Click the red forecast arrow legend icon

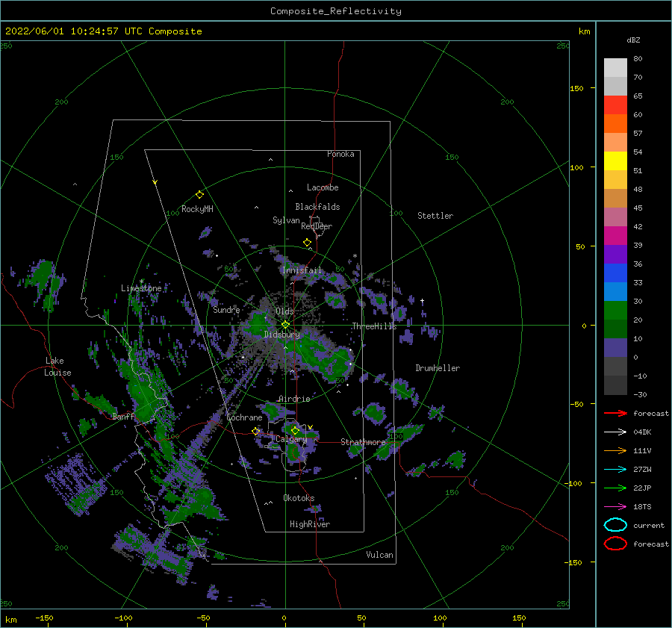tap(615, 413)
